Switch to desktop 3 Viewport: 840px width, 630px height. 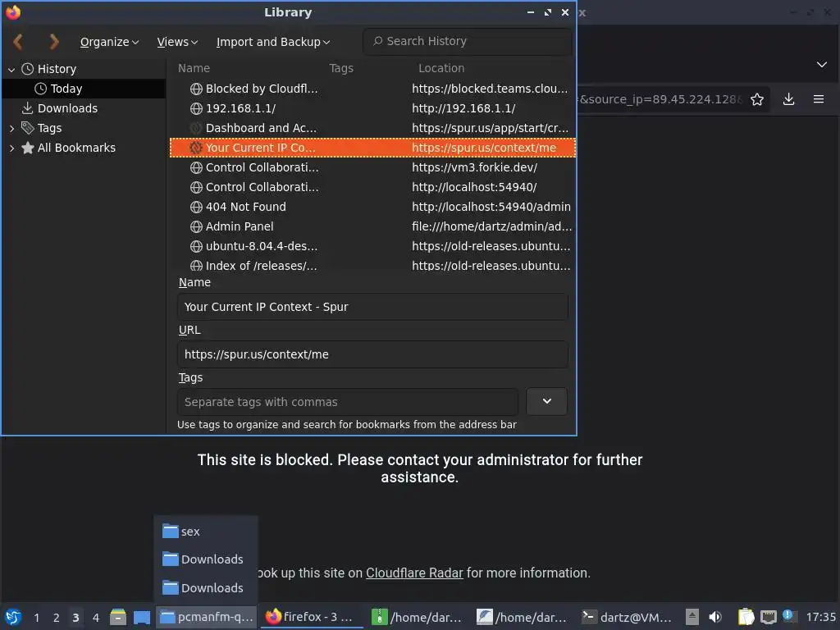click(75, 618)
